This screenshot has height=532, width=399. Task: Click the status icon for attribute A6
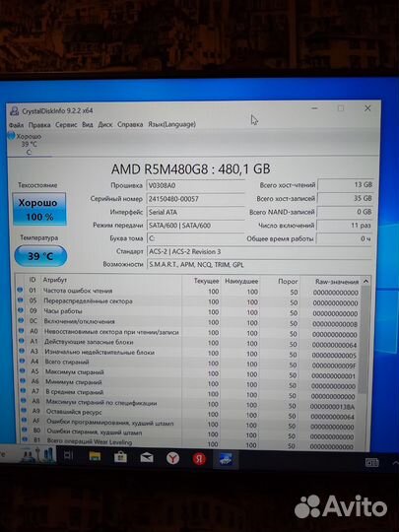[x=23, y=381]
